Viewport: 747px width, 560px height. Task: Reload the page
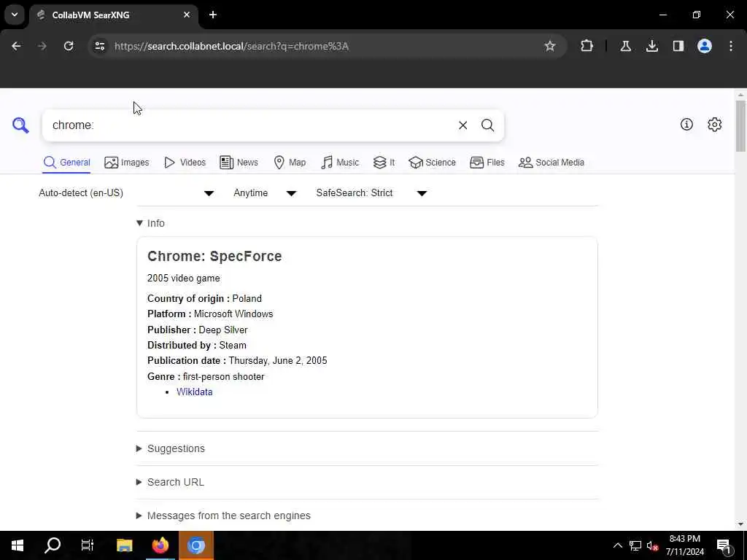69,46
